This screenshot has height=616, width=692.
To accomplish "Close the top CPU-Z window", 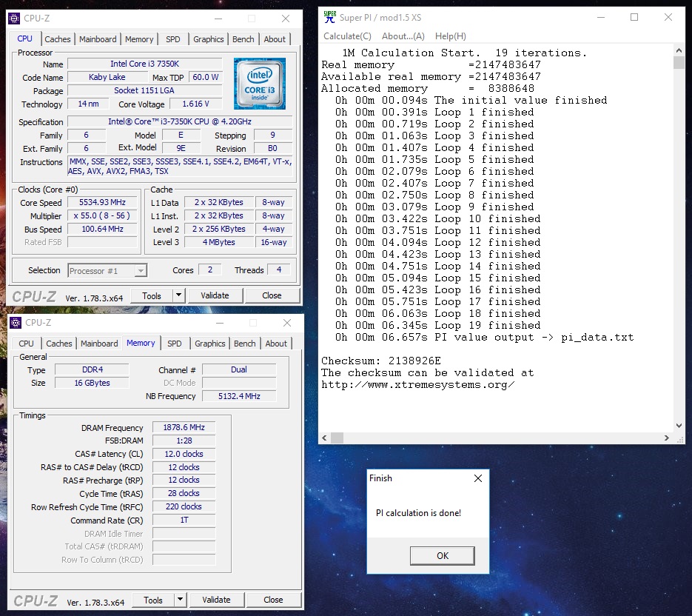I will (286, 19).
